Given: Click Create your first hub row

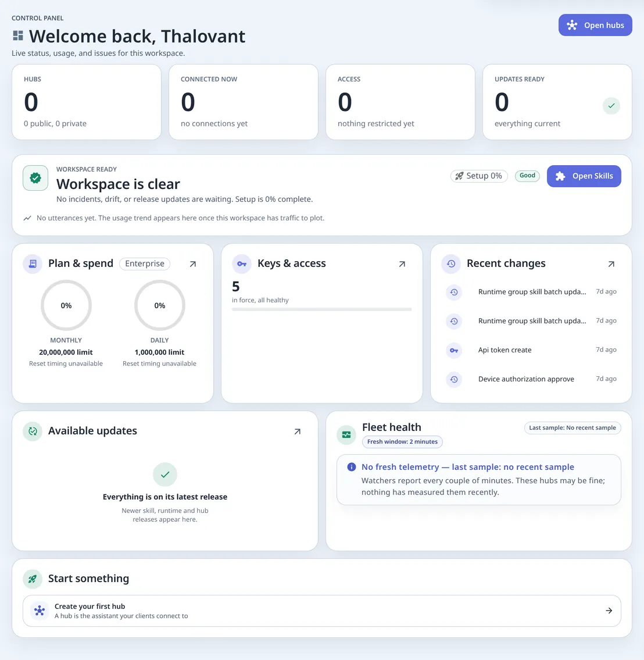Looking at the screenshot, I should click(x=322, y=611).
